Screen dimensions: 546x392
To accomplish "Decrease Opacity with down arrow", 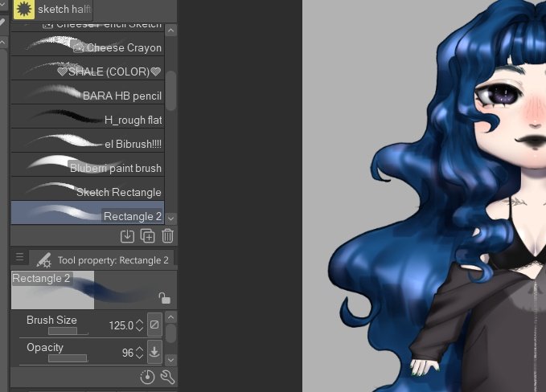I will (140, 356).
